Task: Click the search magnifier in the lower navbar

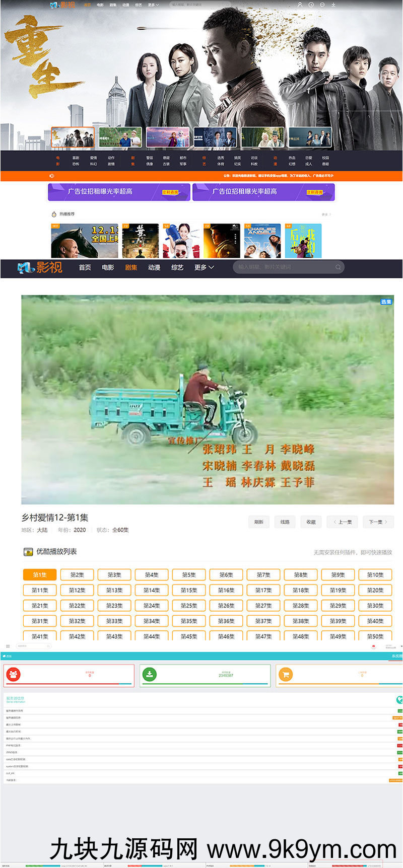Action: [x=338, y=267]
